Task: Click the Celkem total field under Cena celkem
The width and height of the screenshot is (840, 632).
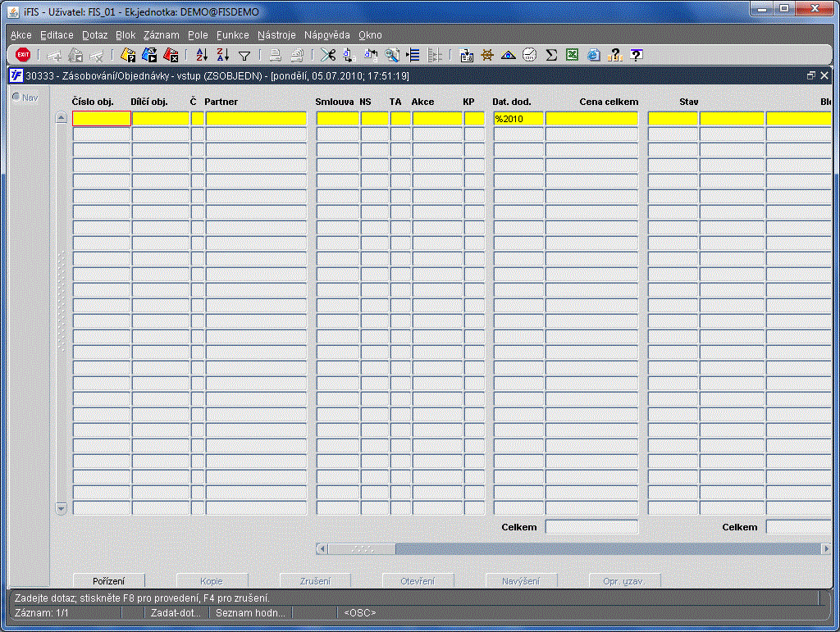Action: [x=592, y=526]
